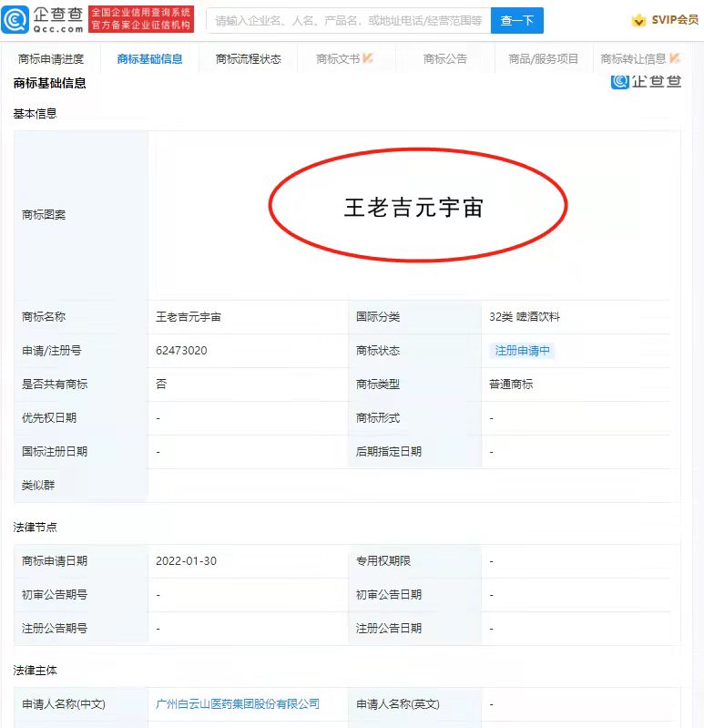Screen dimensions: 704x728
Task: Click the 王老吉元宇宙 trademark name value
Action: coord(189,317)
